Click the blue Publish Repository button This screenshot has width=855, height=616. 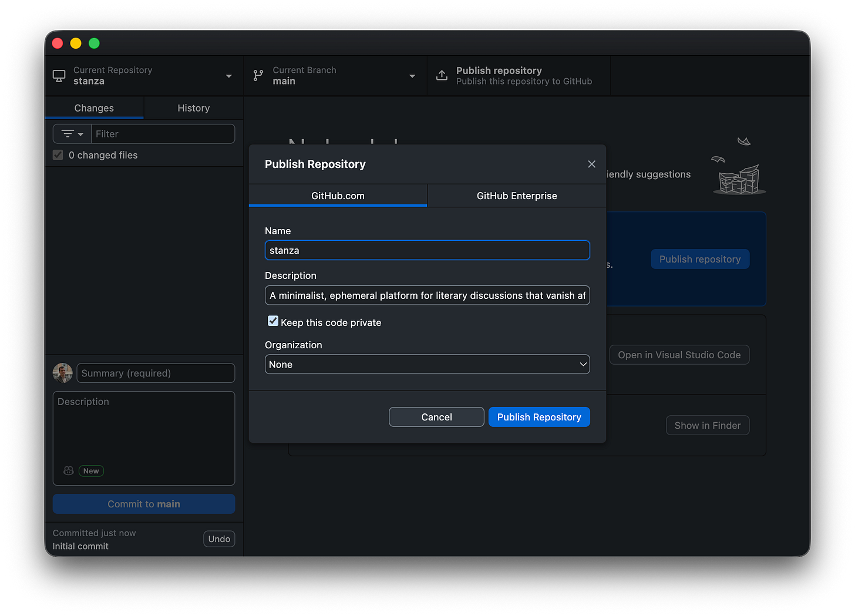[x=539, y=417]
